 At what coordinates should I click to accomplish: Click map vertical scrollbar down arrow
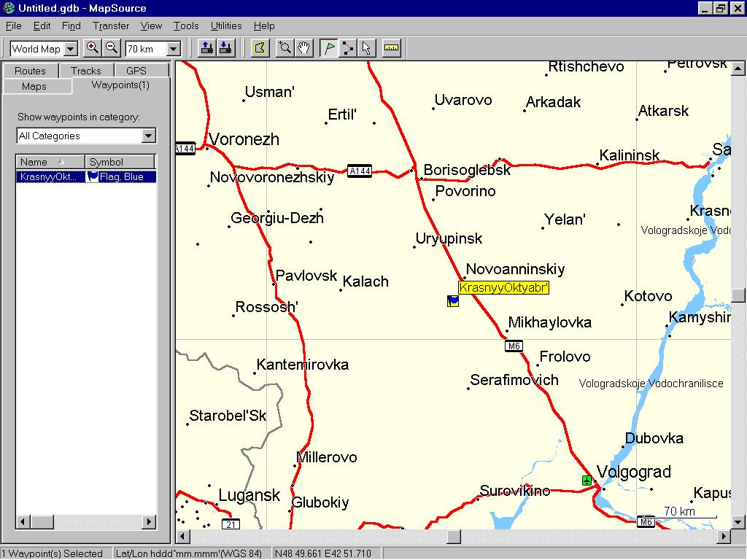(738, 522)
